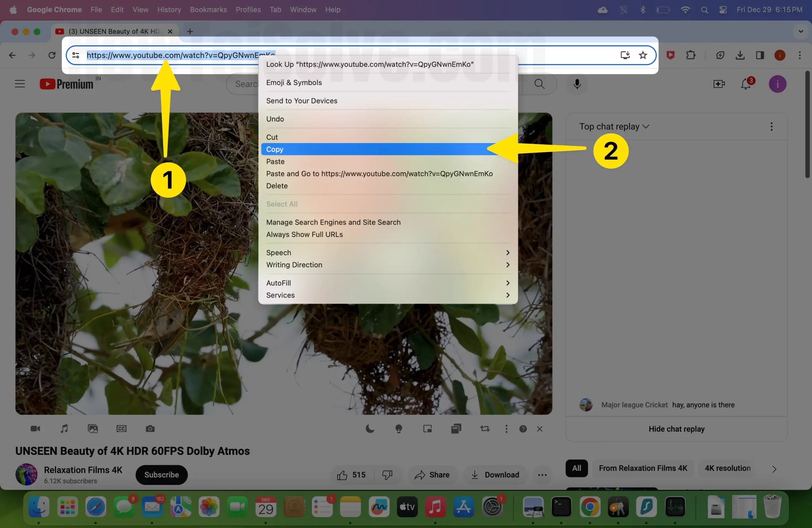Take a screenshot with the camera icon
812x528 pixels.
[x=150, y=429]
